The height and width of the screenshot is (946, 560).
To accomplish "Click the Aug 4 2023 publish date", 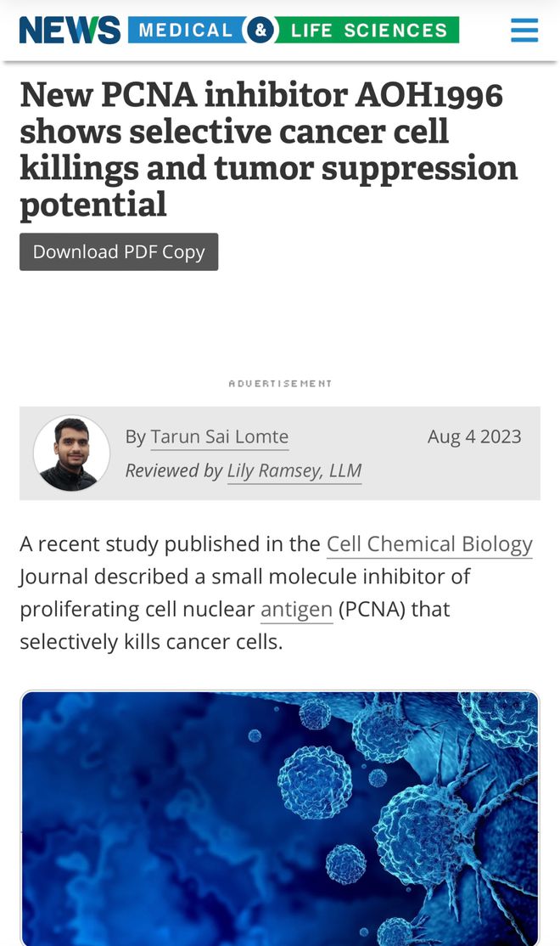I will pos(473,436).
